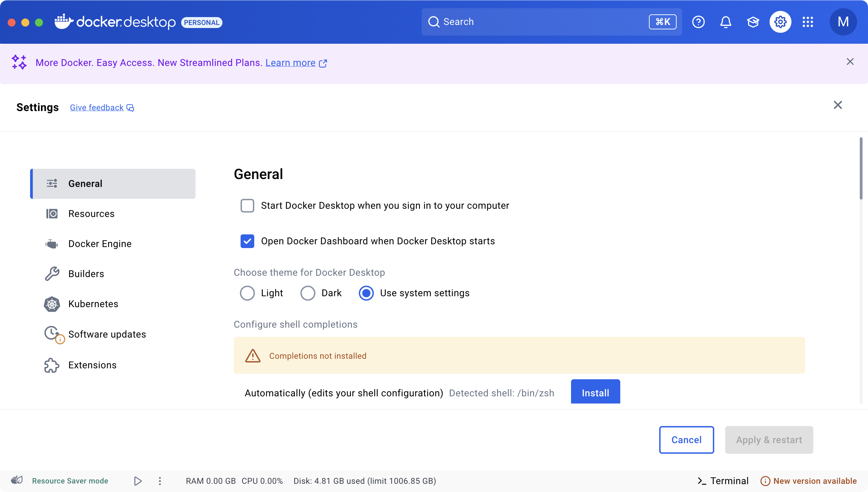
Task: Open the Learning center graduation cap icon
Action: tap(753, 22)
